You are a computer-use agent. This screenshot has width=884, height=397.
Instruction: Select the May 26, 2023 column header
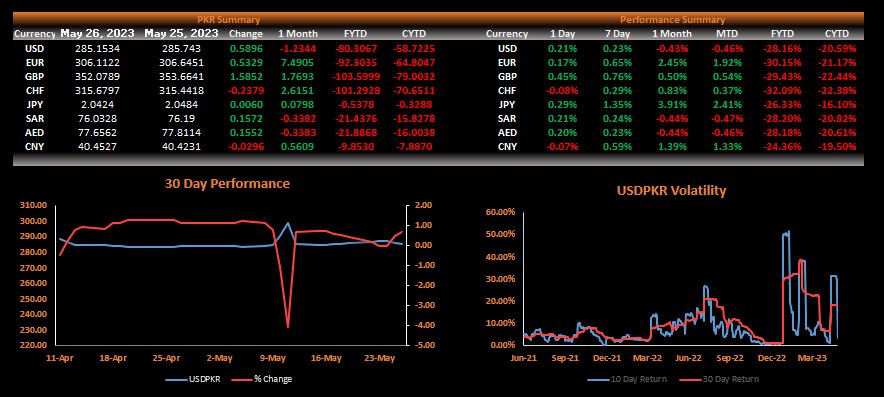pos(97,34)
